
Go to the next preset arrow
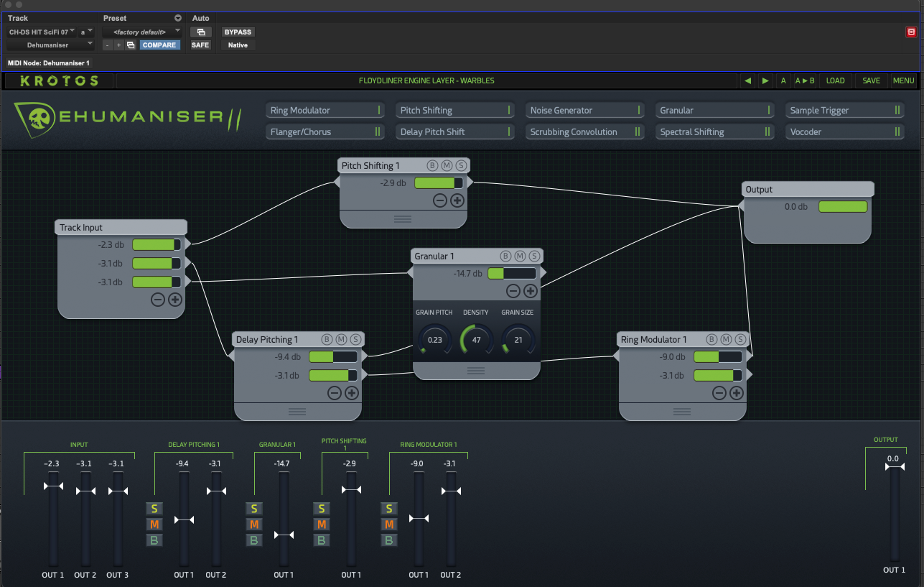pos(765,80)
